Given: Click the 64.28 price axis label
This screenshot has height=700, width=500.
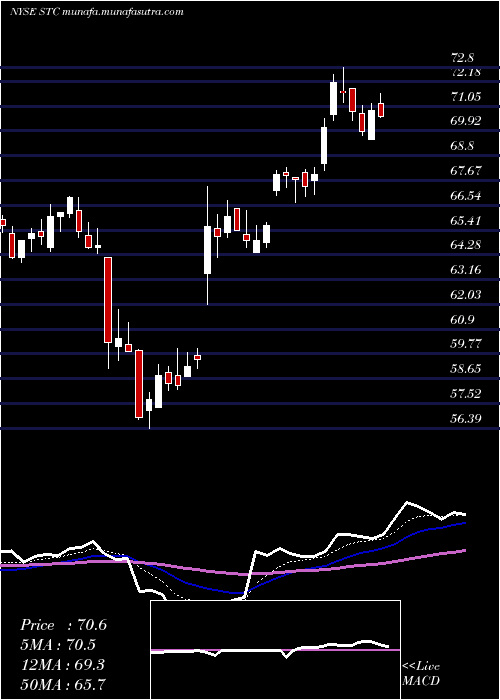Looking at the screenshot, I should point(466,245).
